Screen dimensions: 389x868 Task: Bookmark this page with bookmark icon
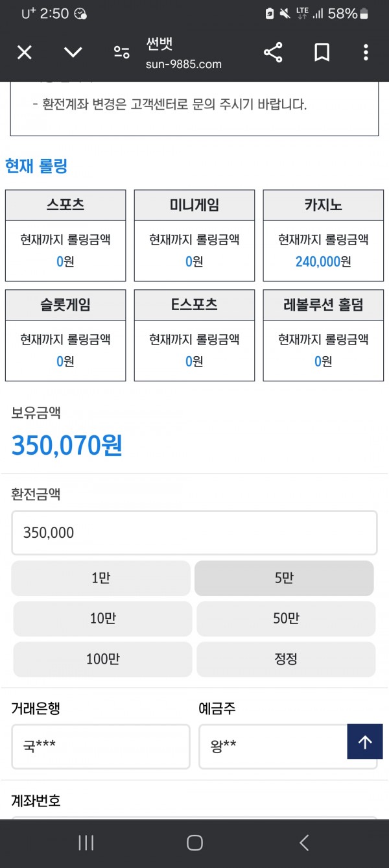click(322, 53)
